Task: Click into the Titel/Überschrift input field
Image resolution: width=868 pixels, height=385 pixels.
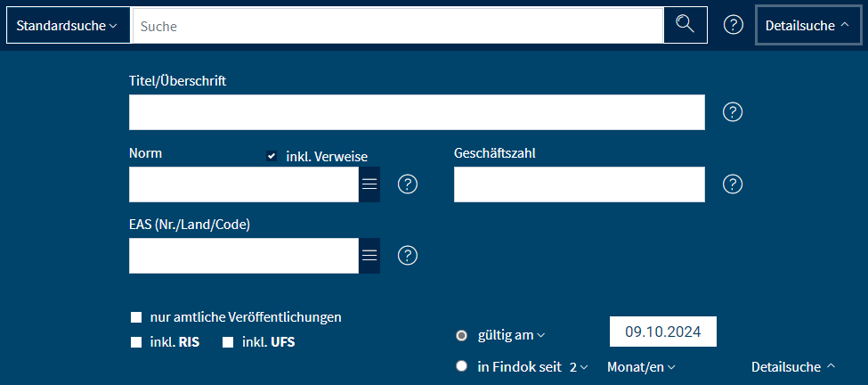Action: 417,112
